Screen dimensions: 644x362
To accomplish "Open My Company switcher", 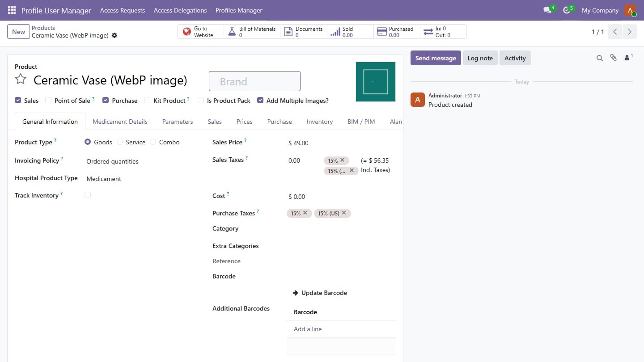I will [x=600, y=10].
